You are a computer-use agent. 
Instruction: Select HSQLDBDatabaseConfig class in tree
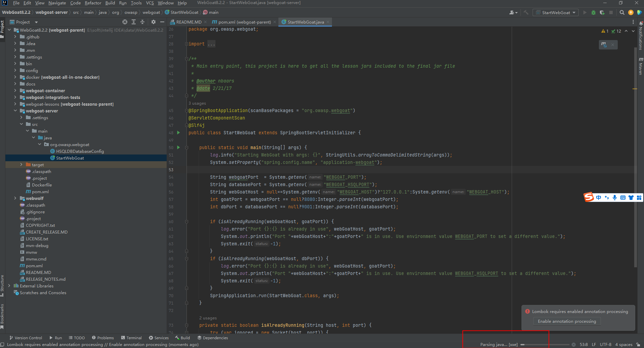coord(80,151)
